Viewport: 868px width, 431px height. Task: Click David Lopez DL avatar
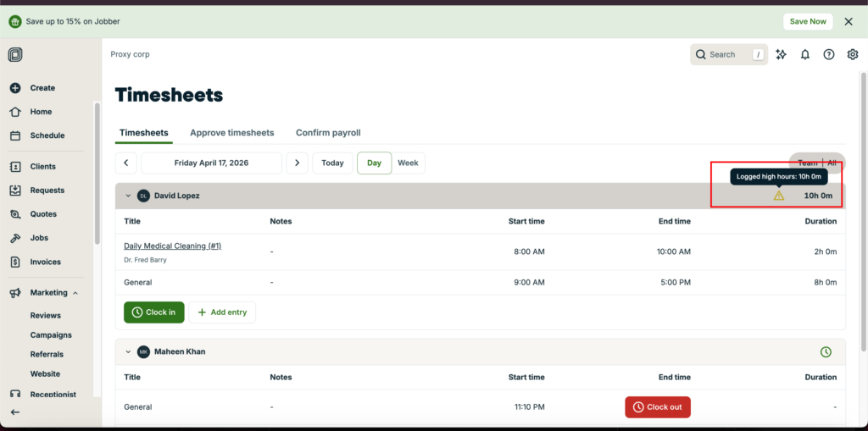[x=143, y=196]
